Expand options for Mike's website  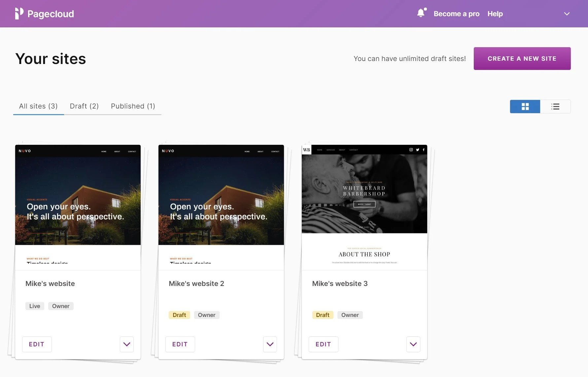126,344
